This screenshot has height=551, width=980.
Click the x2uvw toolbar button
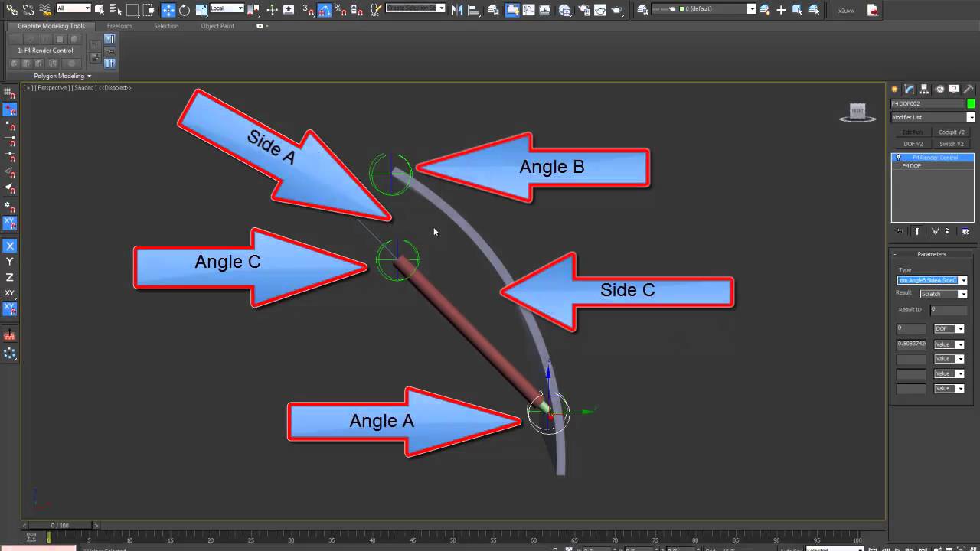[846, 11]
